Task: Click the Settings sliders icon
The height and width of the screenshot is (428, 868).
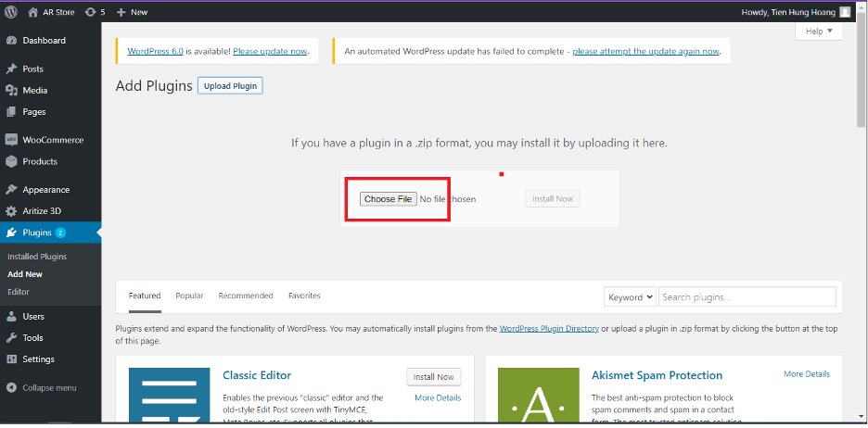Action: point(11,359)
